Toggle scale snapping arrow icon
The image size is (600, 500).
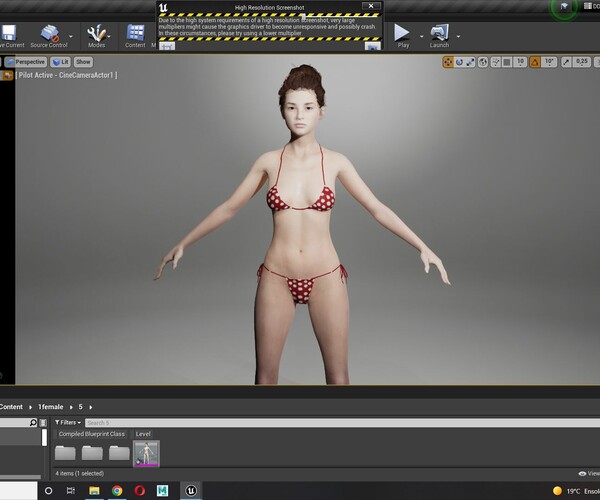coord(566,62)
